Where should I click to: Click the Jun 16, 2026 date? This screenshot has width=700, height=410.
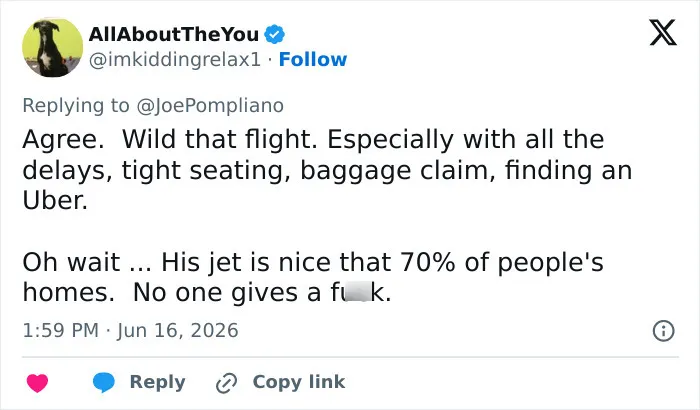178,331
